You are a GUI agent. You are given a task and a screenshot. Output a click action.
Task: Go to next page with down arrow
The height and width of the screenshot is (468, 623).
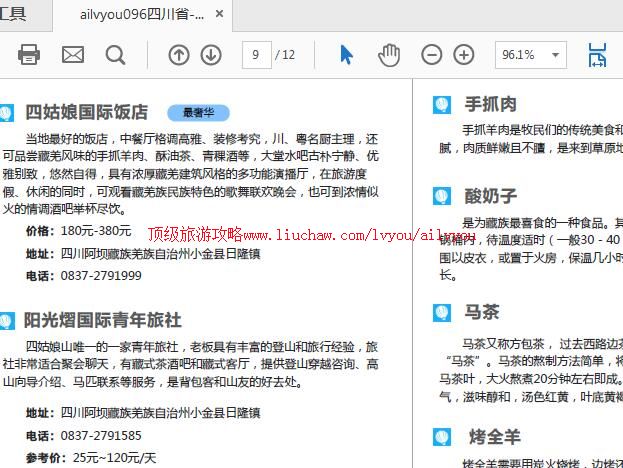click(211, 55)
